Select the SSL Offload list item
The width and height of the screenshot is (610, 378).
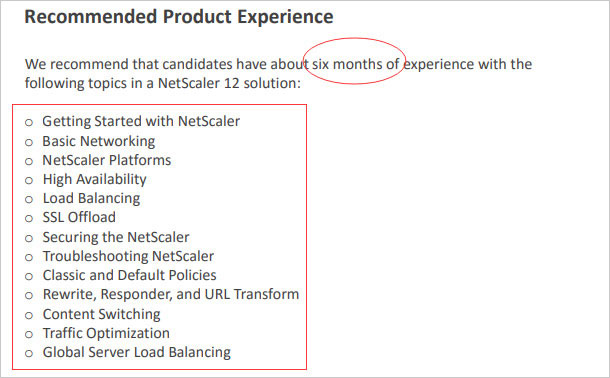79,217
